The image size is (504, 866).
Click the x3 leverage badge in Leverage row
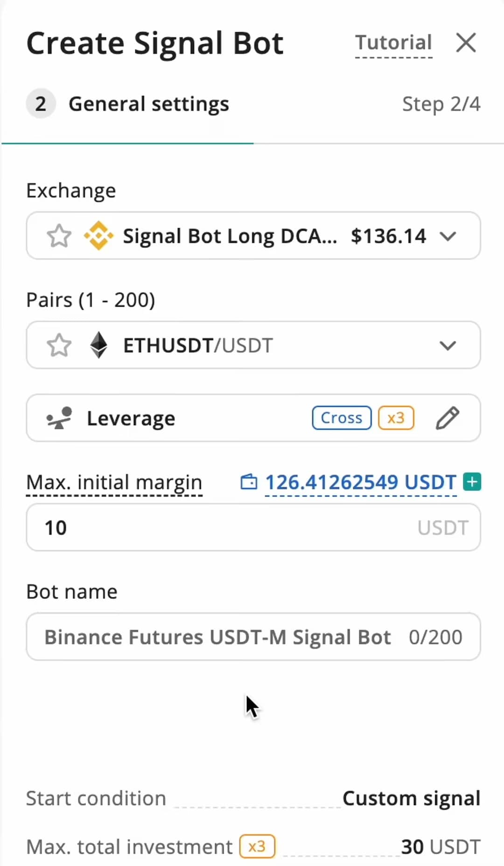click(396, 418)
